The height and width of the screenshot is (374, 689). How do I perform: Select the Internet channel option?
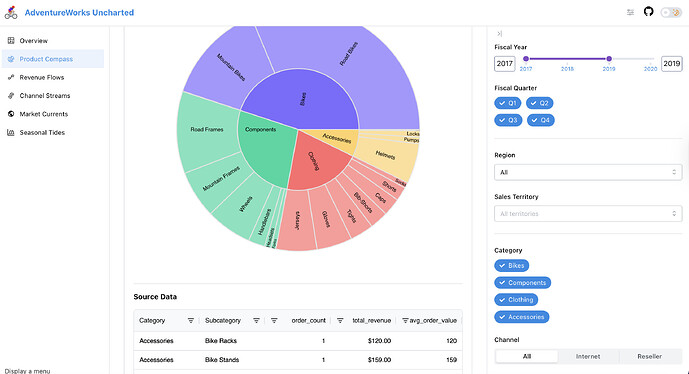588,356
